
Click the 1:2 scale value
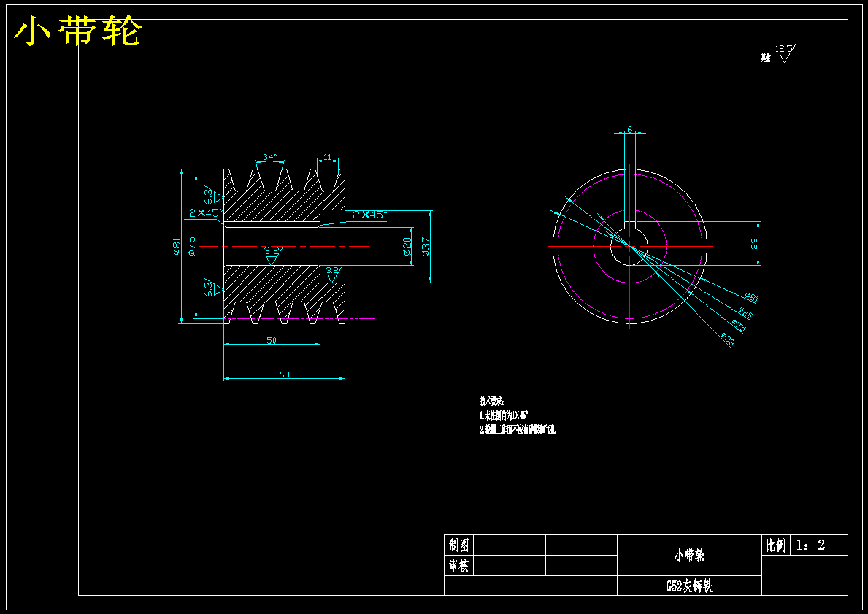click(810, 545)
